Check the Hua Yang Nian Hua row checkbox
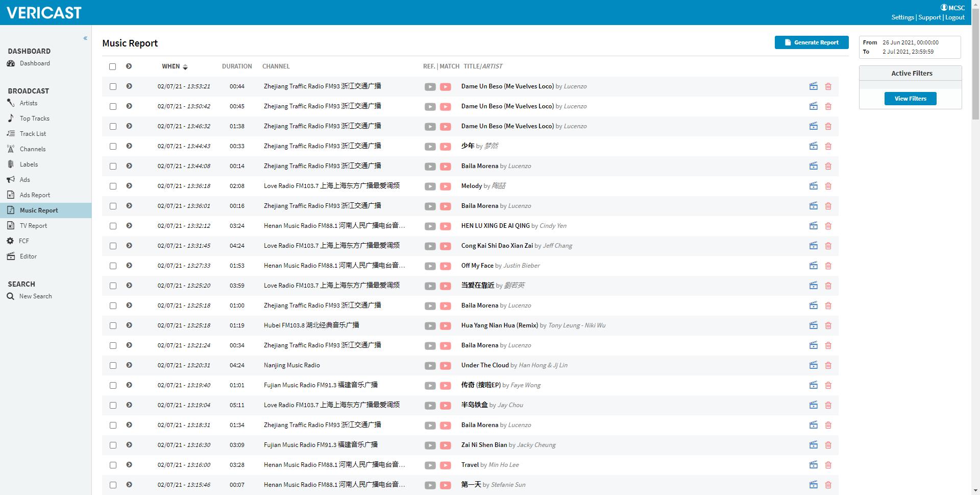Viewport: 980px width, 495px height. click(x=113, y=325)
